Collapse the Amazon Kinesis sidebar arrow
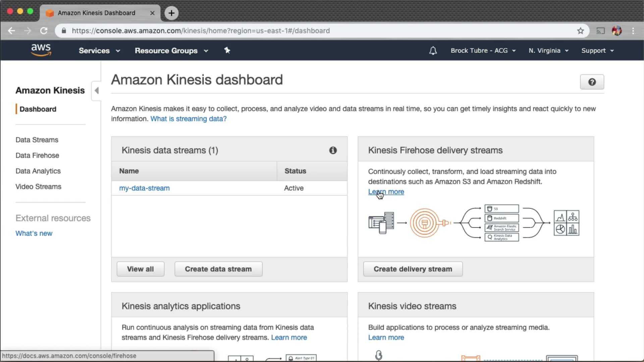644x362 pixels. click(x=97, y=90)
